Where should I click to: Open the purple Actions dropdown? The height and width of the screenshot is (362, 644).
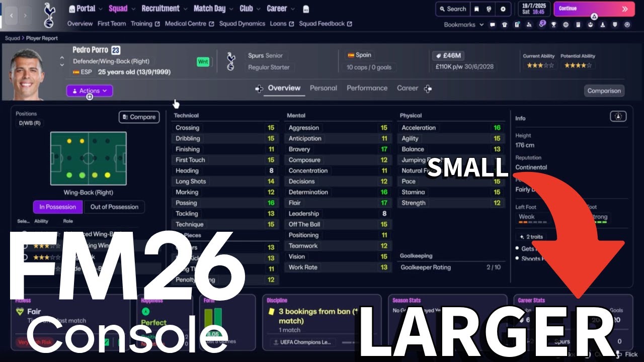pyautogui.click(x=90, y=91)
